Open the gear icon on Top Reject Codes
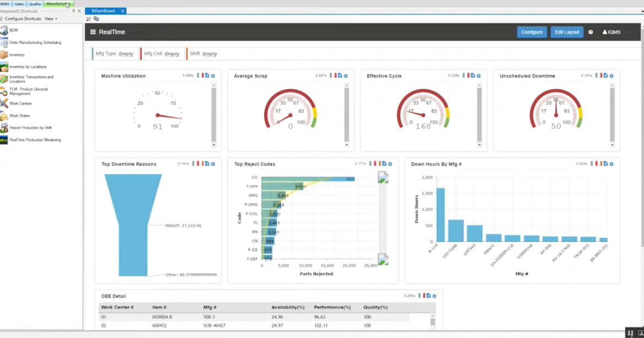 tap(390, 163)
